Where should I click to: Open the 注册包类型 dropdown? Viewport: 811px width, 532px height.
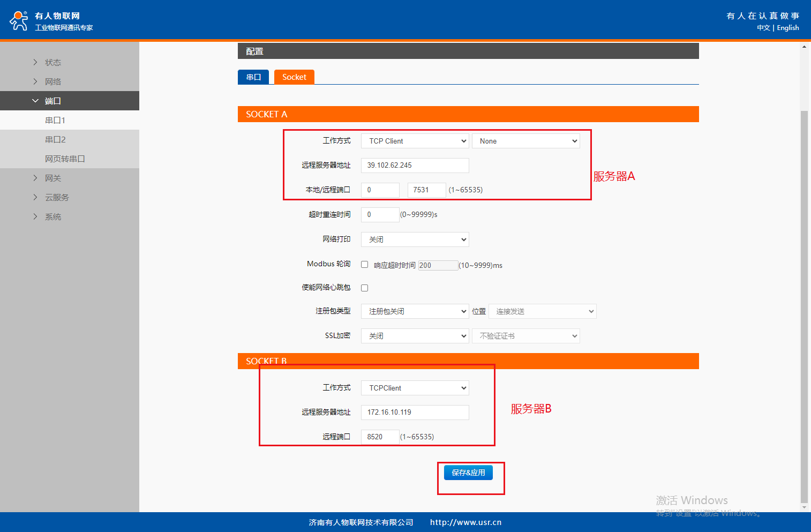pos(415,311)
